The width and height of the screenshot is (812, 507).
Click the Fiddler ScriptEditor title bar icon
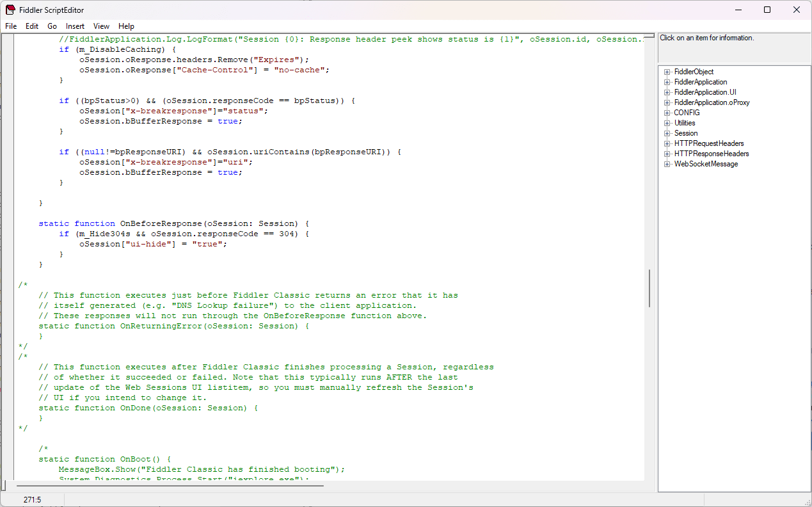point(10,10)
